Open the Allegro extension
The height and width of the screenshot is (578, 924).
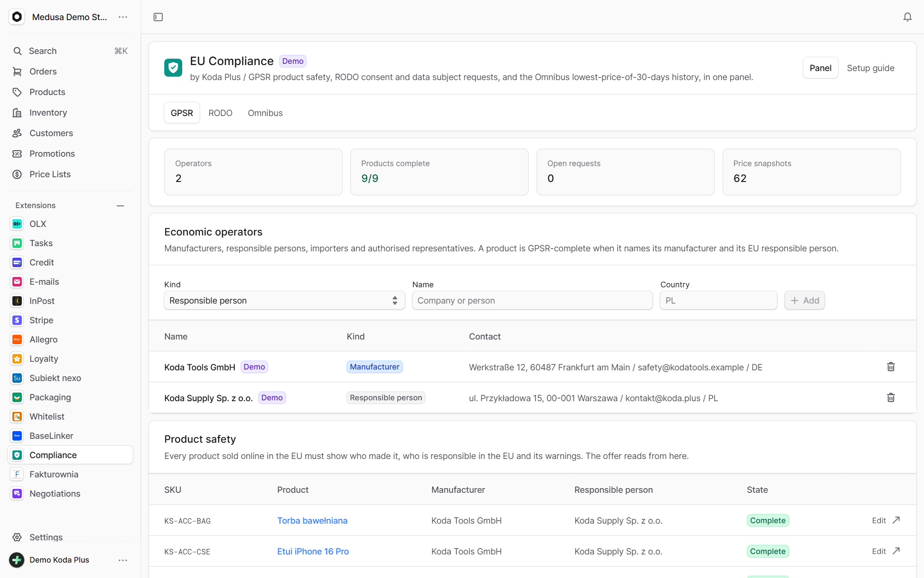tap(71, 340)
